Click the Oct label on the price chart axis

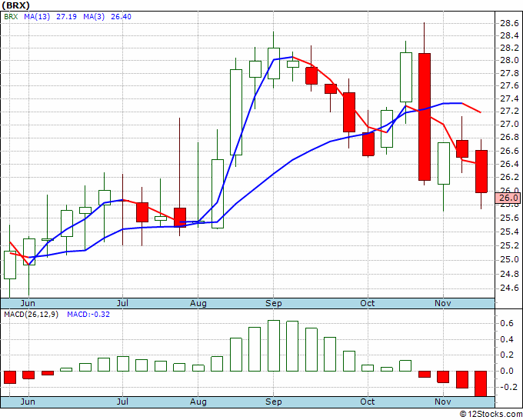tap(367, 303)
